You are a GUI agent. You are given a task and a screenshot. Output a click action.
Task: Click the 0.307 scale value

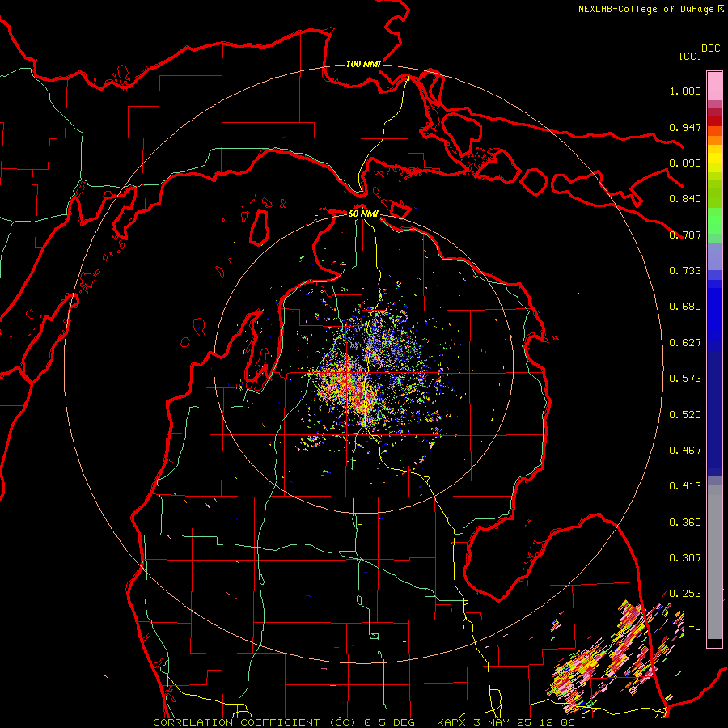point(685,558)
